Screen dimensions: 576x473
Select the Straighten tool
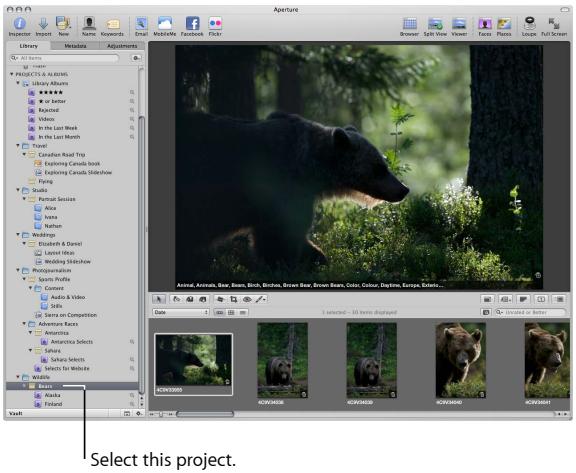[x=220, y=300]
